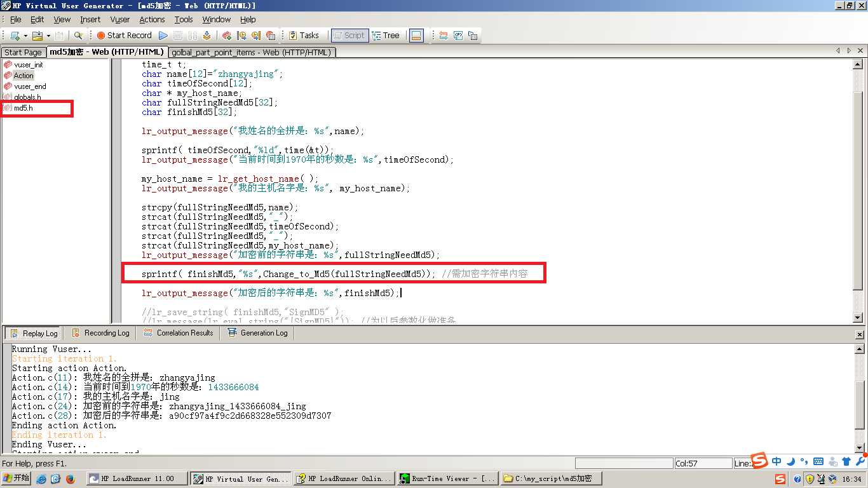Open the Run-Time Settings clock icon
The height and width of the screenshot is (488, 868).
242,36
